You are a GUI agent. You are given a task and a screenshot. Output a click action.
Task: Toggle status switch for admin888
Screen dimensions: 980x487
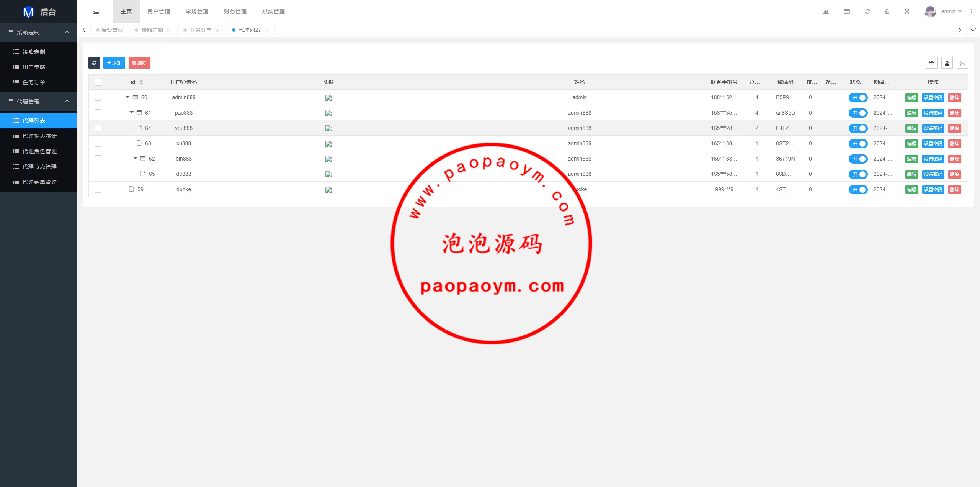pos(858,98)
